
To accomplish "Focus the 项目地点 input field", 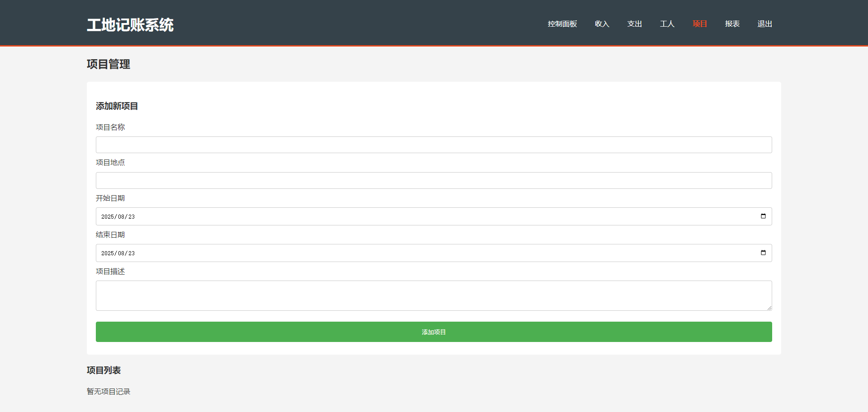I will coord(434,180).
